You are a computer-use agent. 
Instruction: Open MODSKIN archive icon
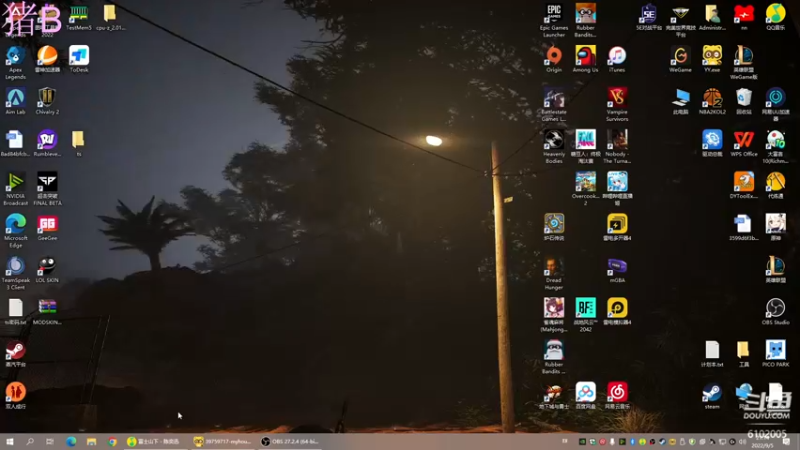pos(47,312)
